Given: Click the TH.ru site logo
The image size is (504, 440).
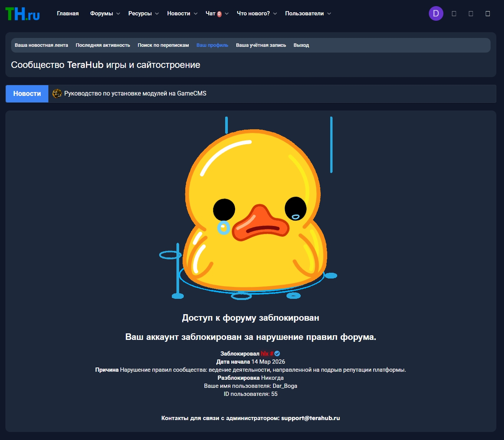Looking at the screenshot, I should [22, 13].
